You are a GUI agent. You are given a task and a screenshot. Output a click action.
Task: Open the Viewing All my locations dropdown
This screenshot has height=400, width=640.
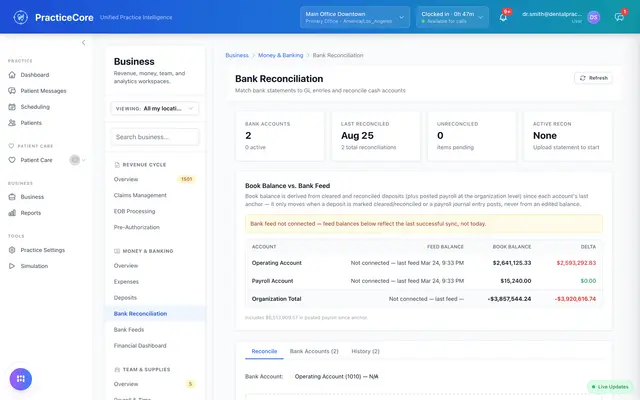pos(154,109)
